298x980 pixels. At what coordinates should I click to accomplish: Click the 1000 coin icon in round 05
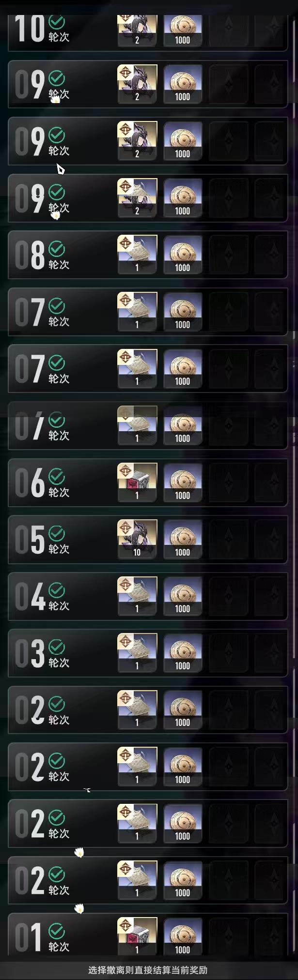pos(183,540)
